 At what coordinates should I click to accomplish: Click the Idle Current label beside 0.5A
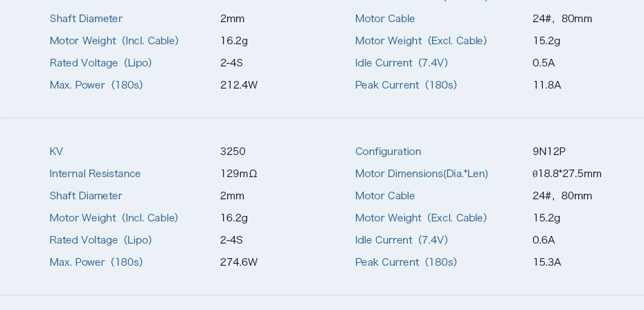(401, 63)
